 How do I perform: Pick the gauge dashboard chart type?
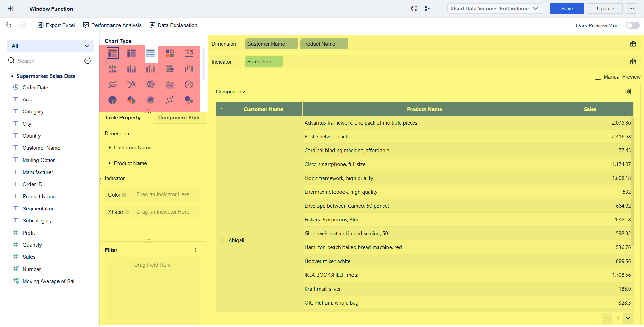[x=189, y=84]
